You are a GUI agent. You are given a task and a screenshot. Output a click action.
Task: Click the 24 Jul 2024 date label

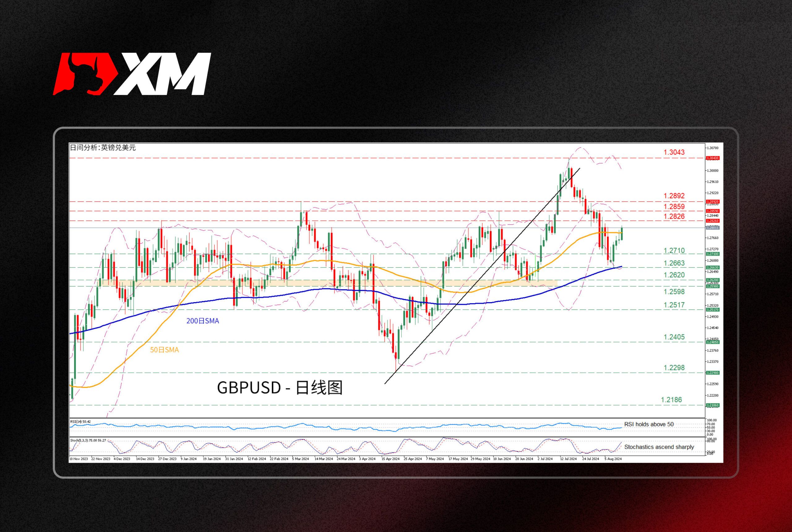pyautogui.click(x=591, y=459)
